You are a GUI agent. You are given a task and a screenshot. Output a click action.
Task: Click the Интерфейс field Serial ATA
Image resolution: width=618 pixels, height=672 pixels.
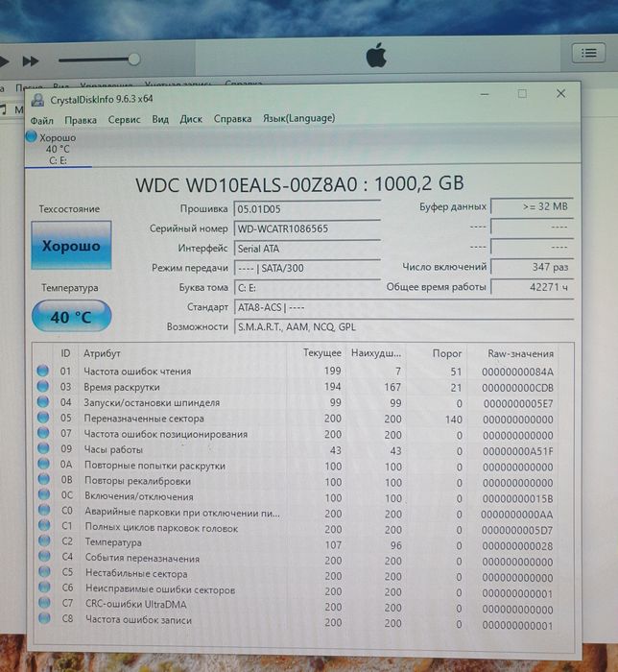(x=307, y=249)
